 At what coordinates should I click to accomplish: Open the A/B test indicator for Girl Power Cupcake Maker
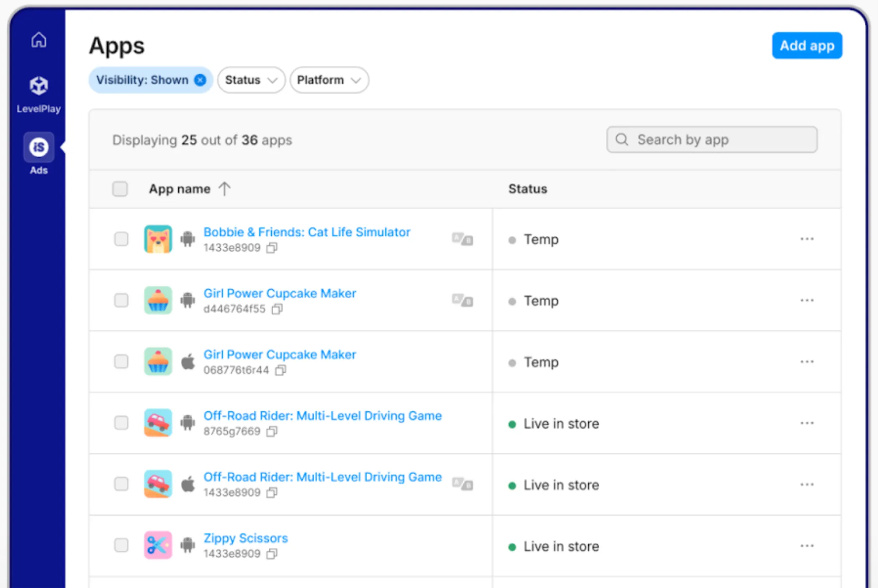[x=462, y=300]
